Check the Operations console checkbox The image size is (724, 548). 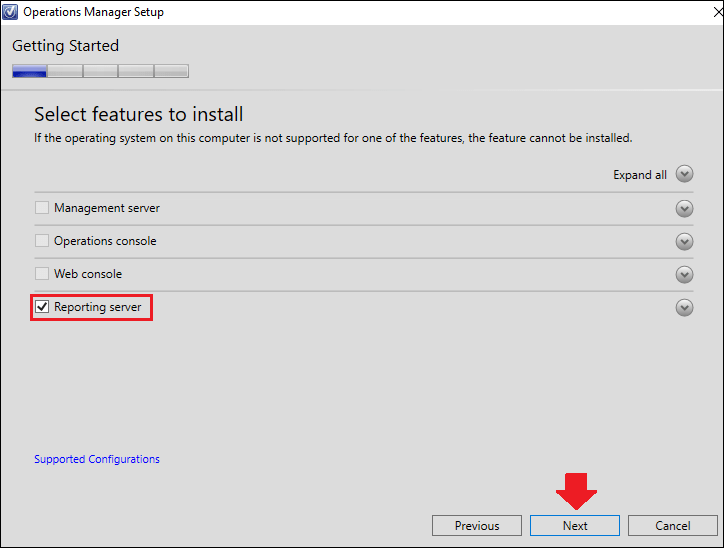point(42,241)
